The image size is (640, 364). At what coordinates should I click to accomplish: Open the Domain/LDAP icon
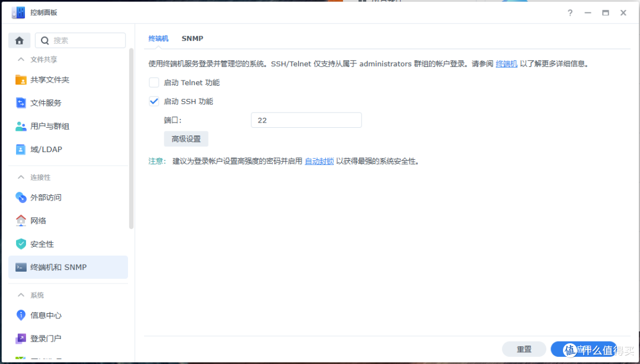pyautogui.click(x=21, y=149)
